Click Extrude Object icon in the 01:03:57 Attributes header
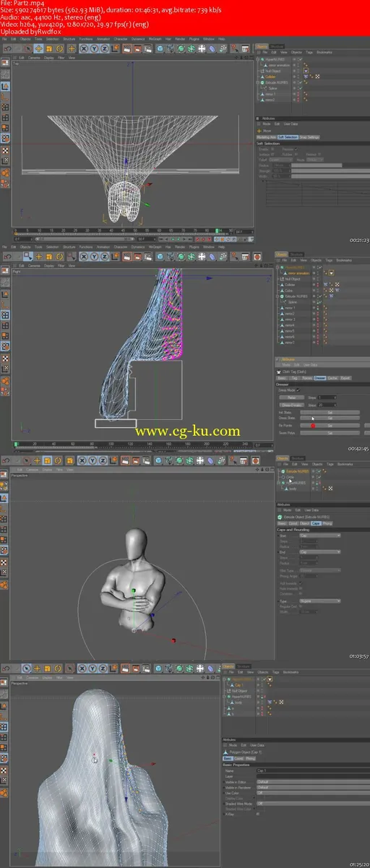 280,517
